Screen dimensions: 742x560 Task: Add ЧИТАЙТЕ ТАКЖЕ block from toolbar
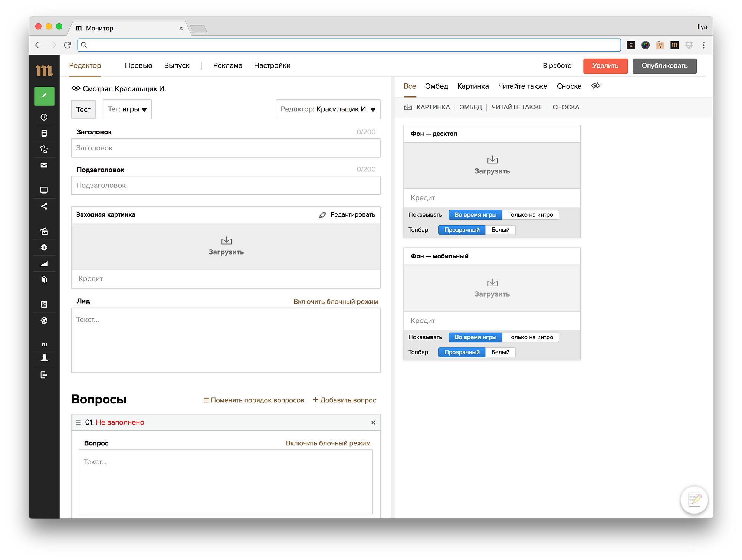517,107
